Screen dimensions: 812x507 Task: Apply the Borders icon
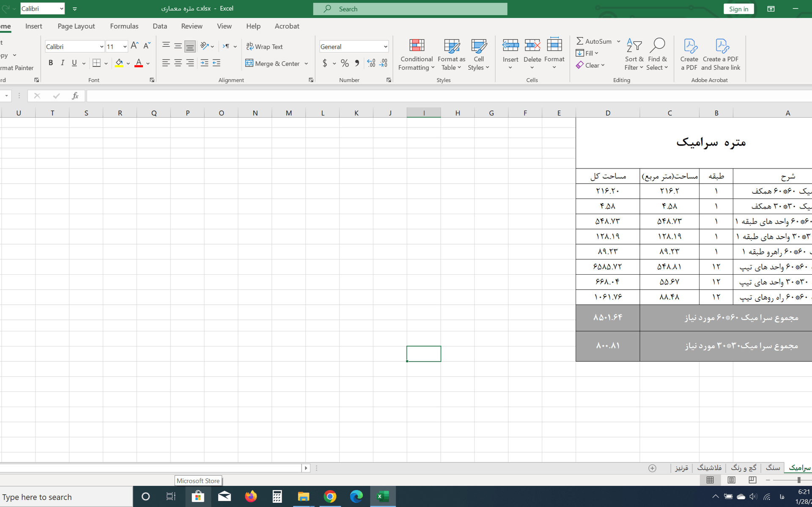click(x=96, y=63)
